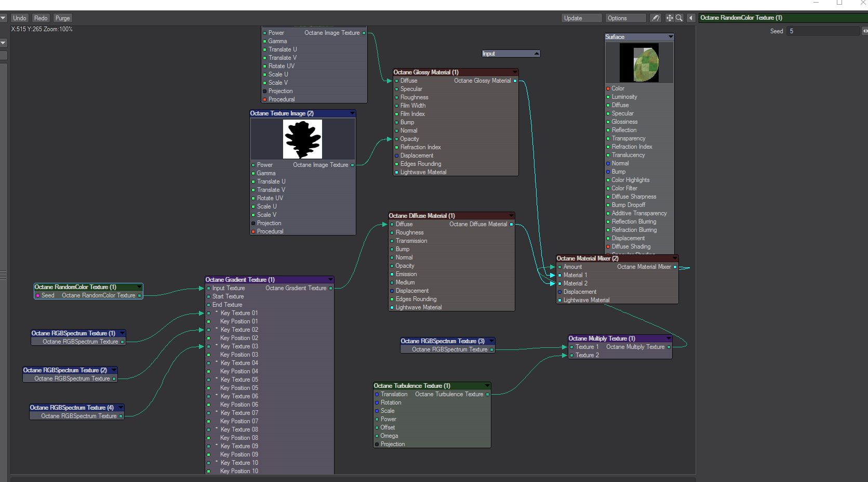Collapse the Octane Material Mixer (2) node
This screenshot has width=868, height=482.
[675, 258]
